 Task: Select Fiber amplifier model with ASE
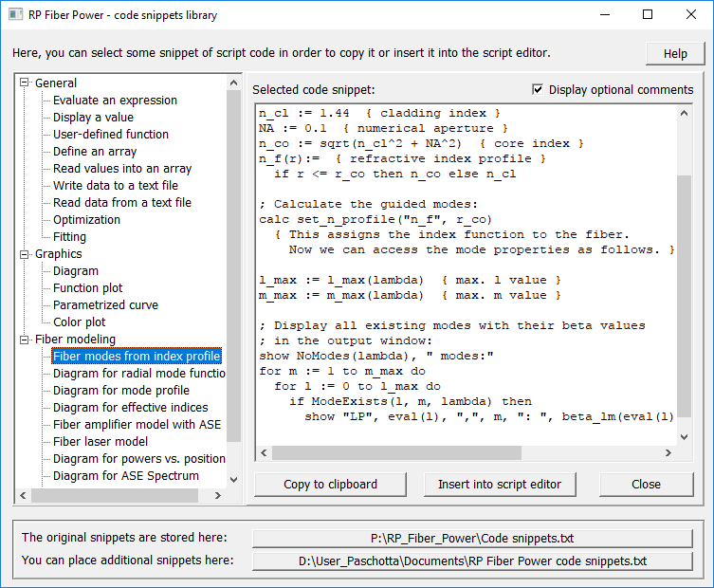[x=137, y=425]
